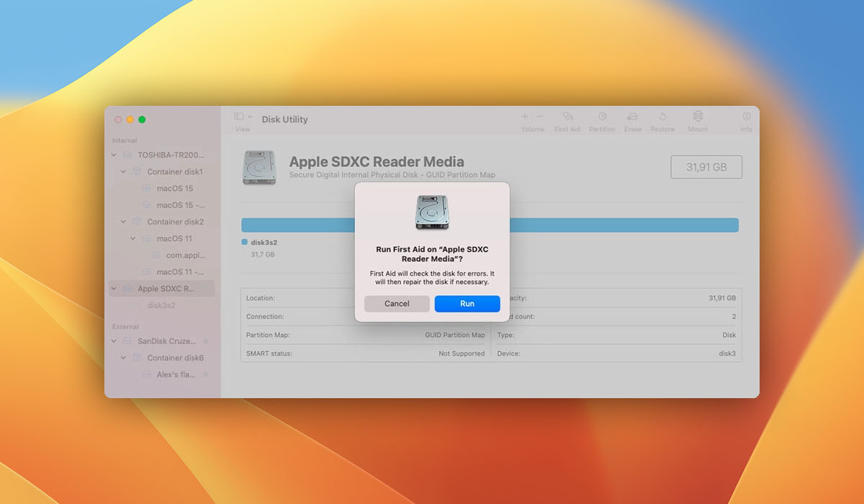Click the 'Apple SDXC Reader Media' heading
This screenshot has height=504, width=864.
377,162
